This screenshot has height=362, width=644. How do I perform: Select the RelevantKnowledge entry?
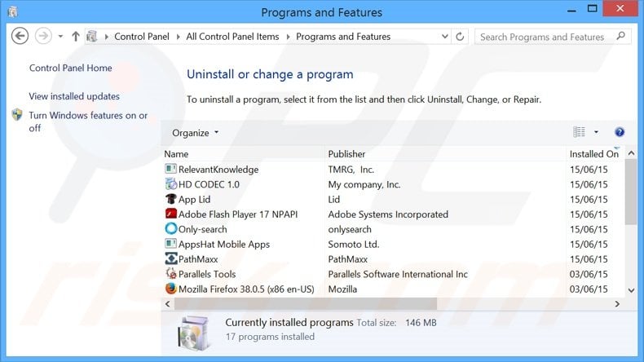coord(218,170)
